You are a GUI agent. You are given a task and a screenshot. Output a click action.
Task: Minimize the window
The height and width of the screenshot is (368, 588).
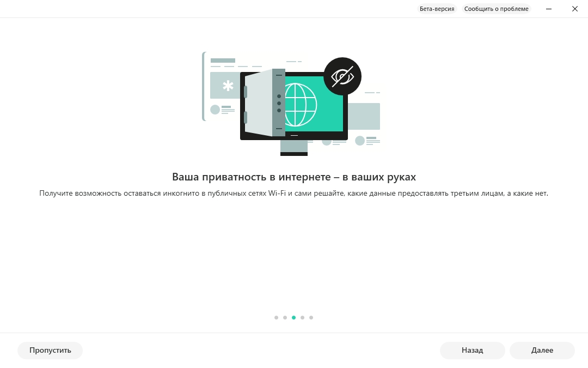pyautogui.click(x=549, y=9)
